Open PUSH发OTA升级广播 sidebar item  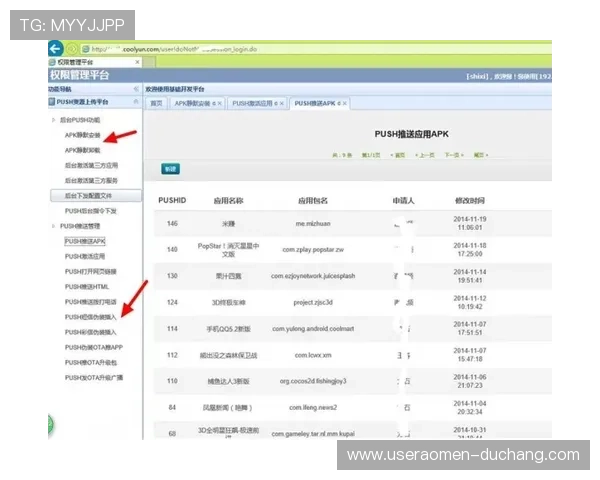94,378
